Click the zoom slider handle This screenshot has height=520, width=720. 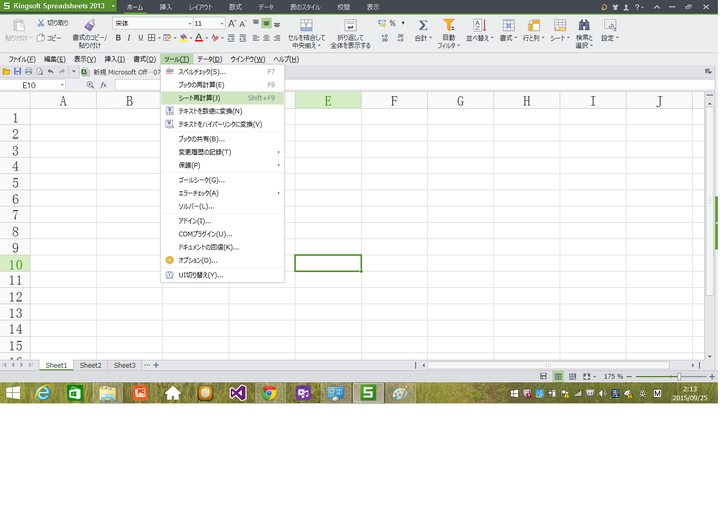pos(679,377)
